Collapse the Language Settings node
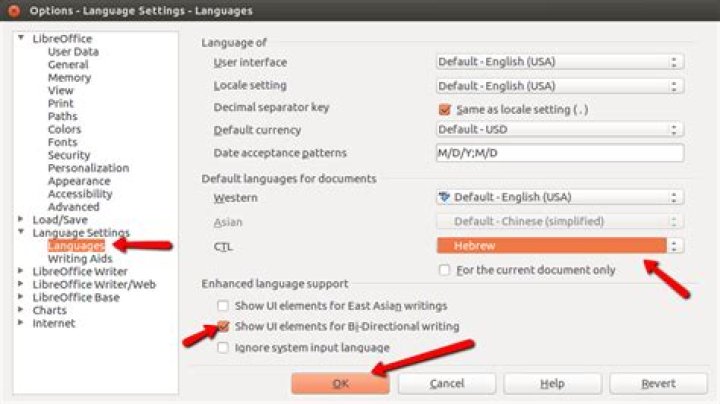 (21, 232)
